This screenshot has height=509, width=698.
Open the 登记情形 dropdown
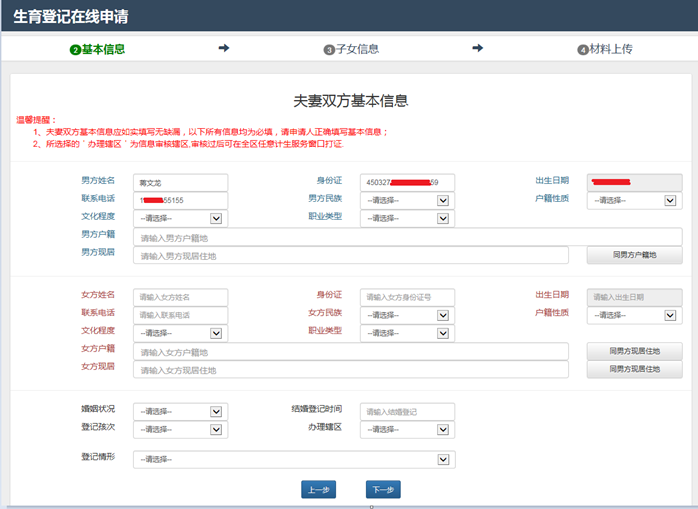293,459
